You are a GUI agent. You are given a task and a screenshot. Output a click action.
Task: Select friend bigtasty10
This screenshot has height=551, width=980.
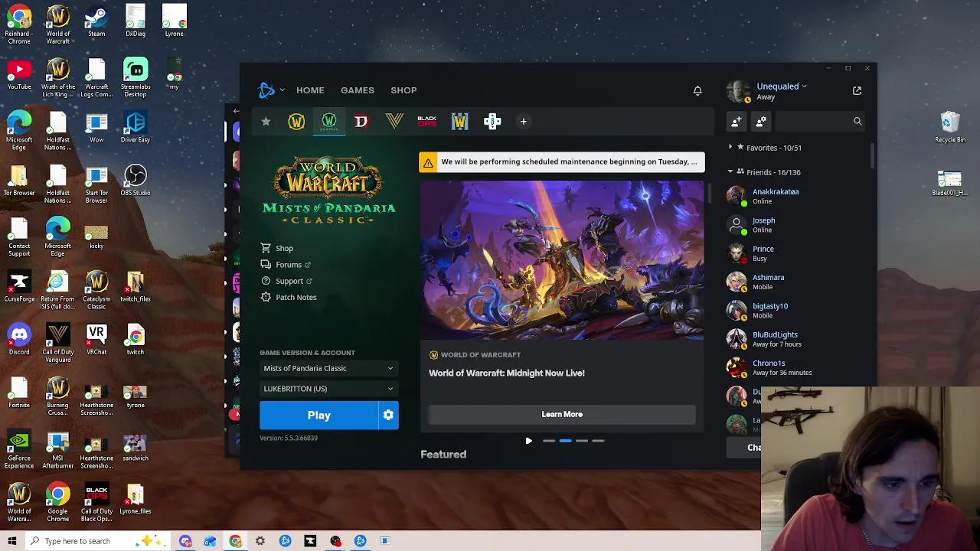pos(796,310)
